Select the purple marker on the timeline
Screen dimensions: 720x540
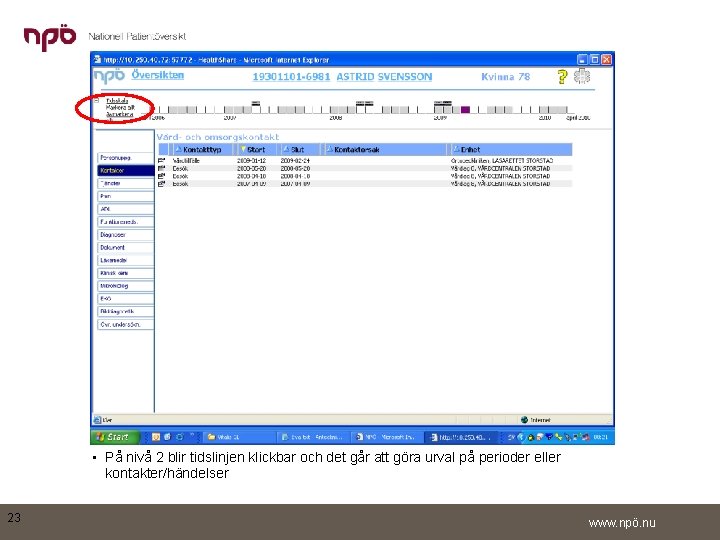(466, 110)
